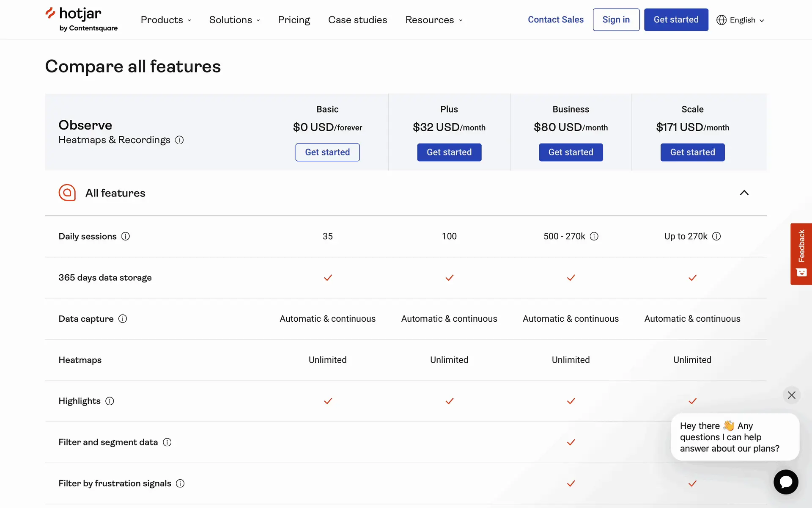Screen dimensions: 812x508
Task: Click info icon beside Highlights
Action: pyautogui.click(x=110, y=401)
